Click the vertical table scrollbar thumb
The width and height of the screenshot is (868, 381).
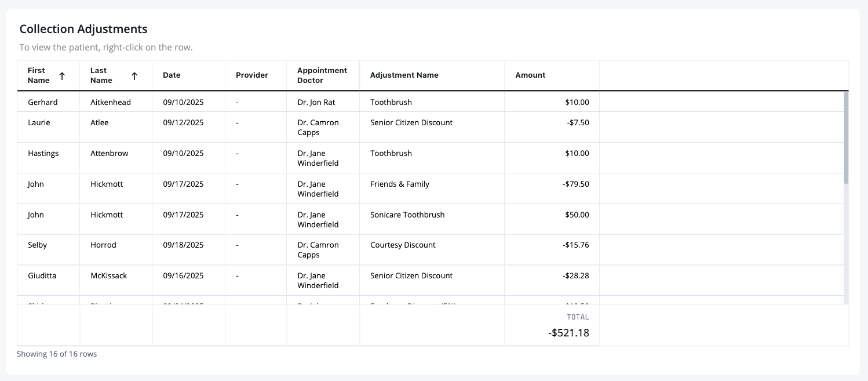[x=846, y=138]
